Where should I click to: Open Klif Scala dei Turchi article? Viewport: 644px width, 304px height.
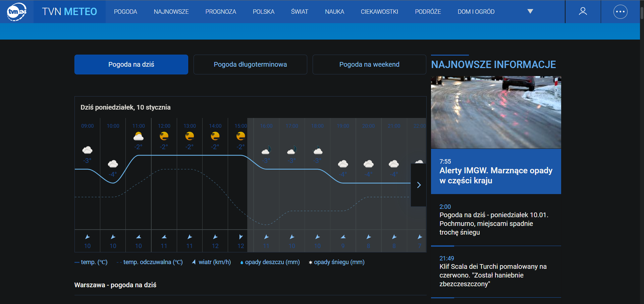click(x=493, y=275)
